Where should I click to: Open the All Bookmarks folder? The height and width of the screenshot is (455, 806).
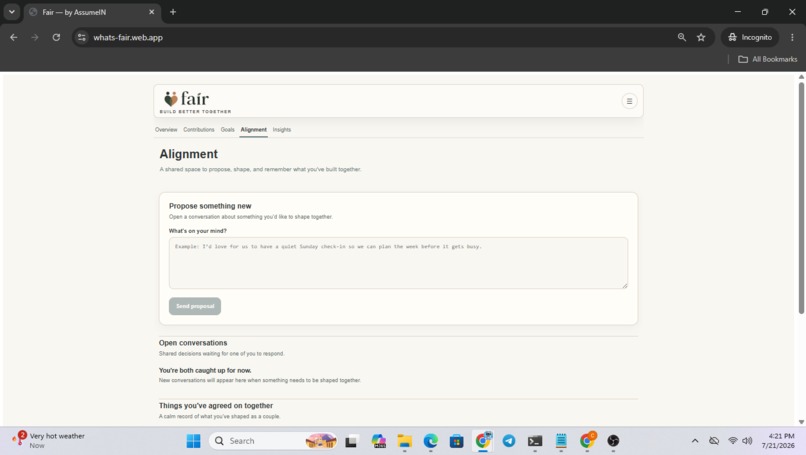[767, 59]
